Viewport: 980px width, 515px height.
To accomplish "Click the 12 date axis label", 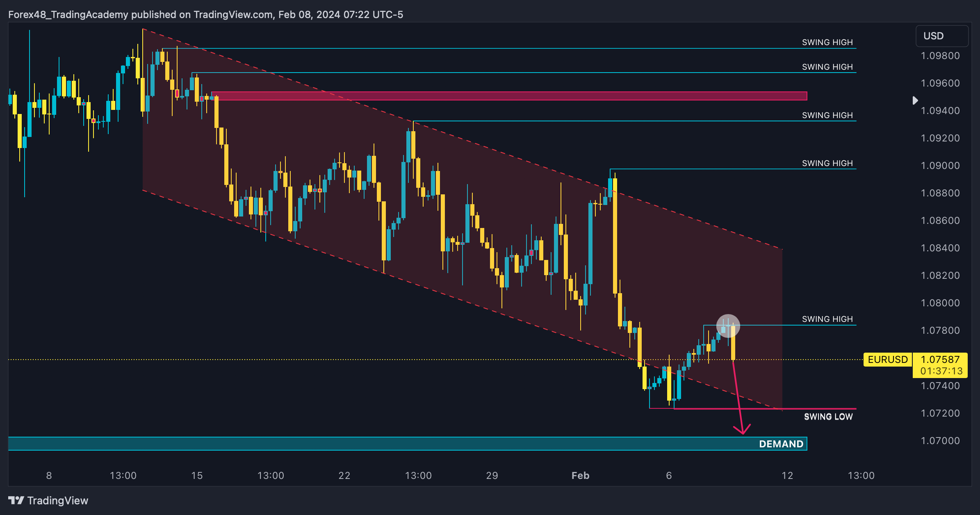I will pyautogui.click(x=787, y=476).
